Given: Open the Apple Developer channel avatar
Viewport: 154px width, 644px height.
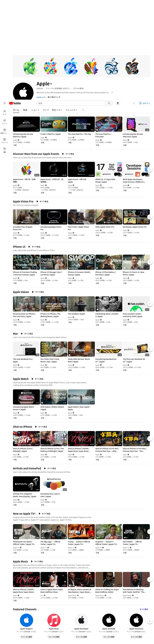Looking at the screenshot, I should (81, 620).
